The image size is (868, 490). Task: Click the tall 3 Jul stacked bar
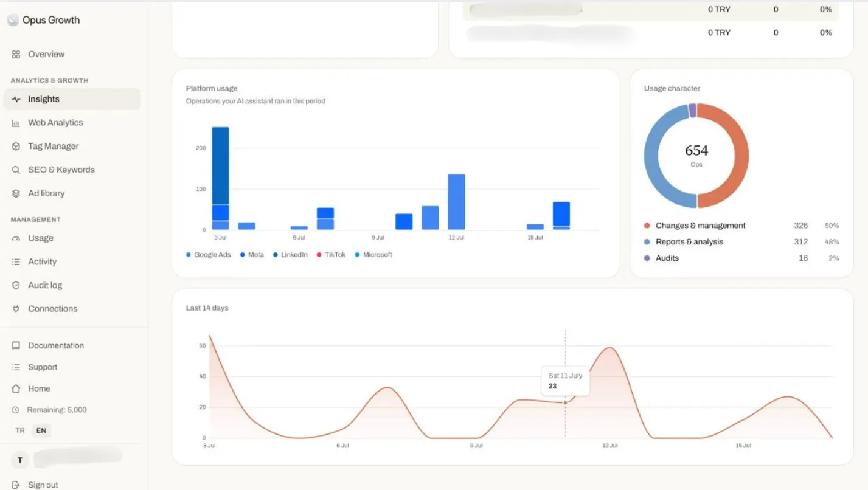click(220, 178)
